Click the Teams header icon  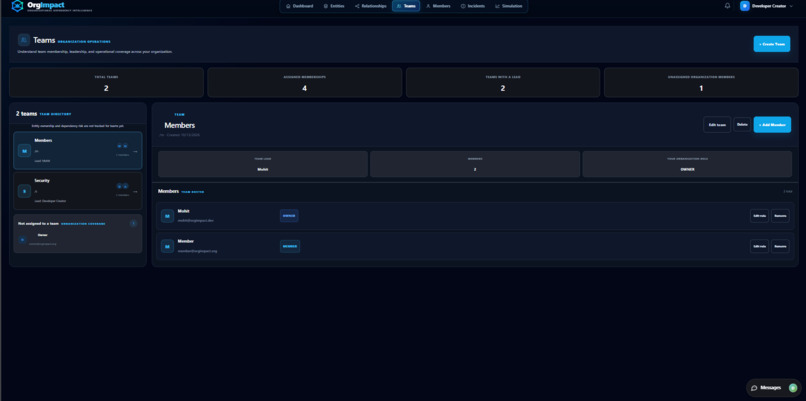point(24,40)
